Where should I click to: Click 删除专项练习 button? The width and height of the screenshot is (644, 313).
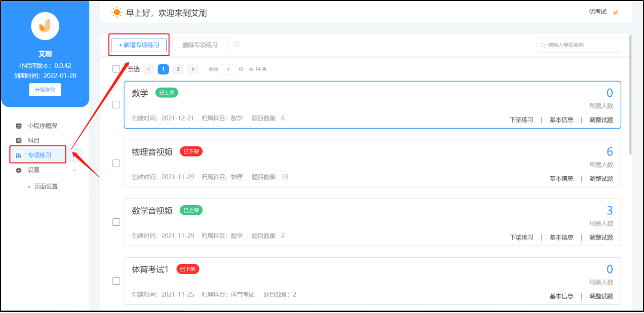pyautogui.click(x=200, y=45)
